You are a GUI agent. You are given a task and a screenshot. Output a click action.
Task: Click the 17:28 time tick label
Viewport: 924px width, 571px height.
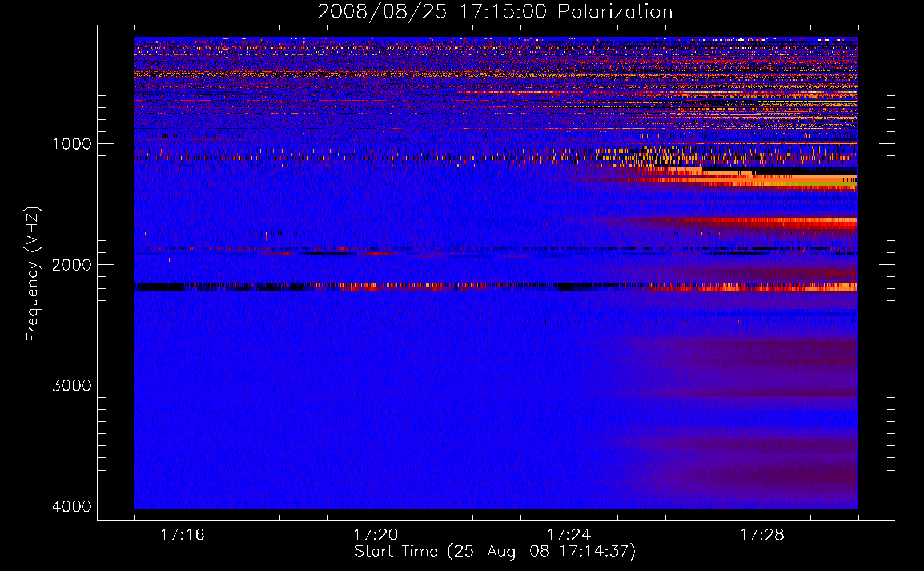pyautogui.click(x=762, y=534)
